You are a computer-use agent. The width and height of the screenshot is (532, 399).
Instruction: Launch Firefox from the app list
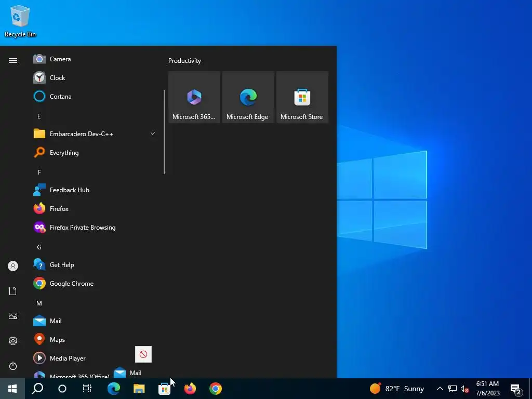click(x=95, y=209)
